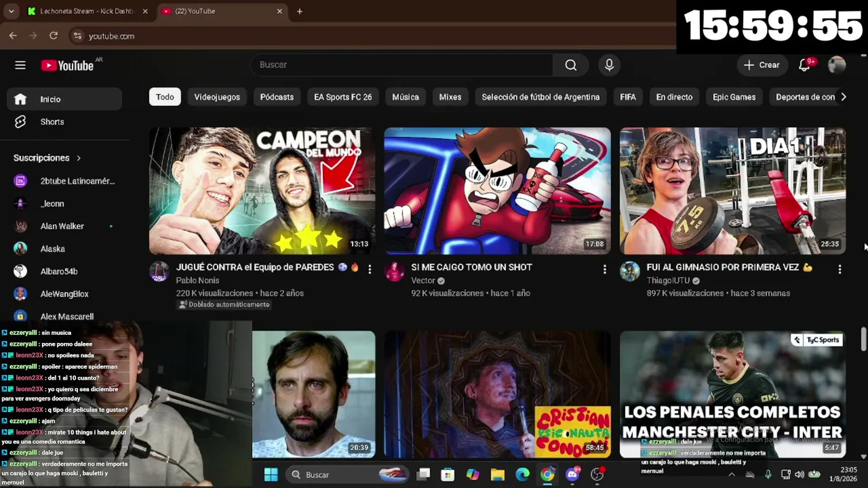Go back with the browser back arrow

click(13, 36)
